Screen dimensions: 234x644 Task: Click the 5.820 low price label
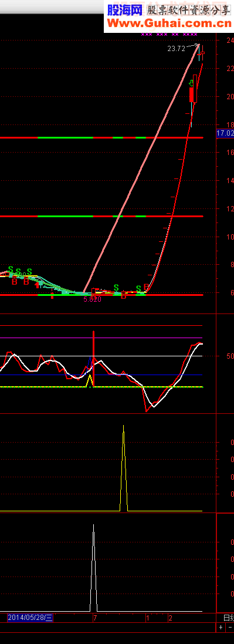(92, 299)
